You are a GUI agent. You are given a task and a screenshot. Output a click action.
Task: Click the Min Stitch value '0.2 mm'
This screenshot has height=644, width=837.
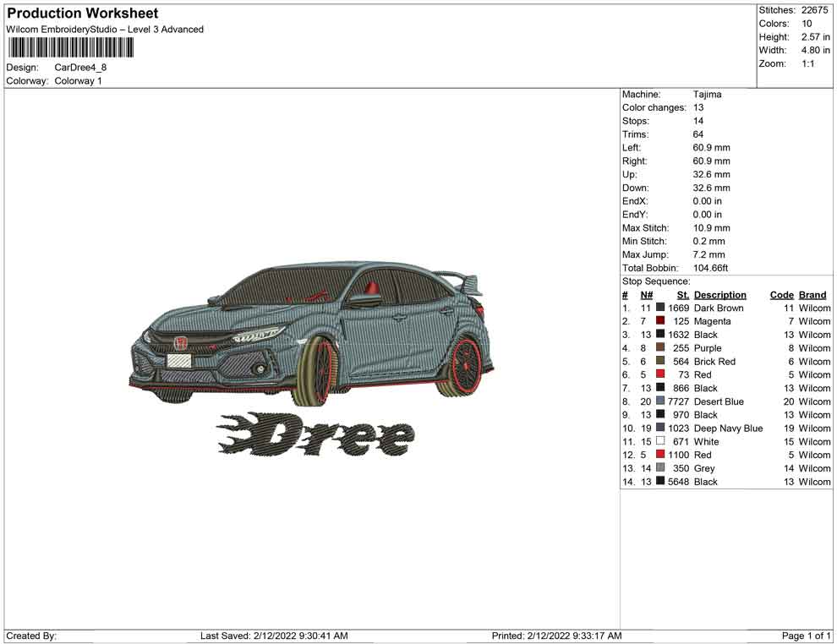click(708, 241)
